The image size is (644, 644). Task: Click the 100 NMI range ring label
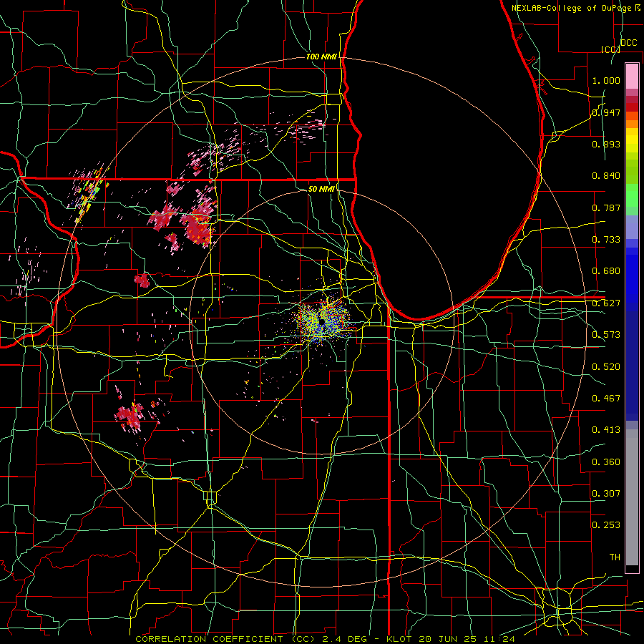tap(321, 57)
